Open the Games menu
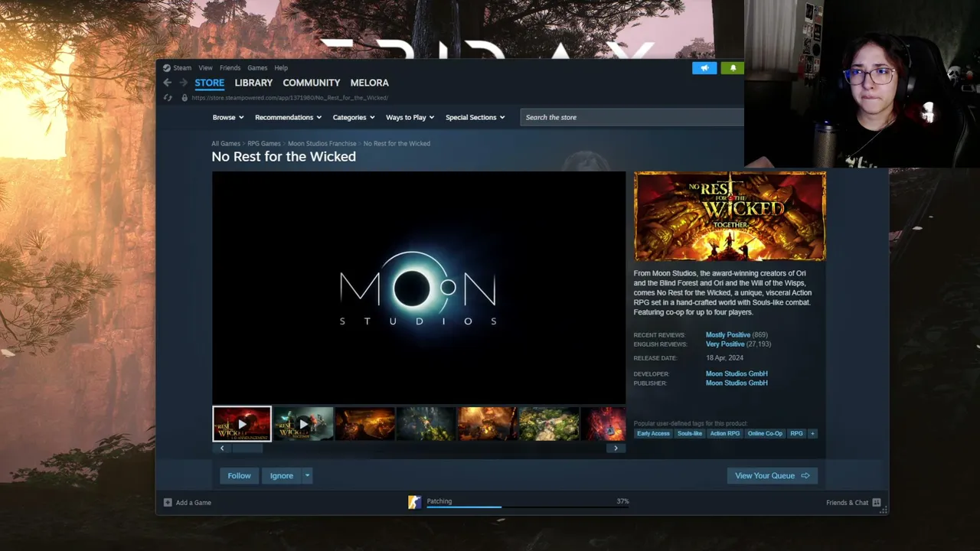980x551 pixels. click(x=257, y=68)
